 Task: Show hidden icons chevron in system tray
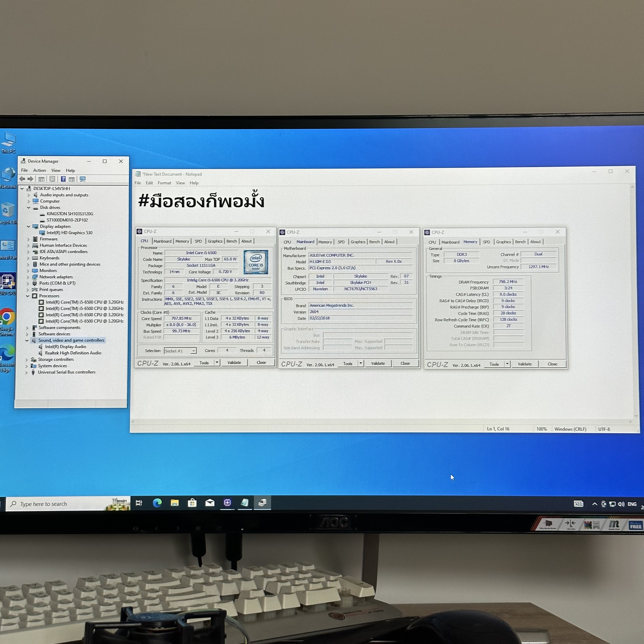(x=594, y=504)
